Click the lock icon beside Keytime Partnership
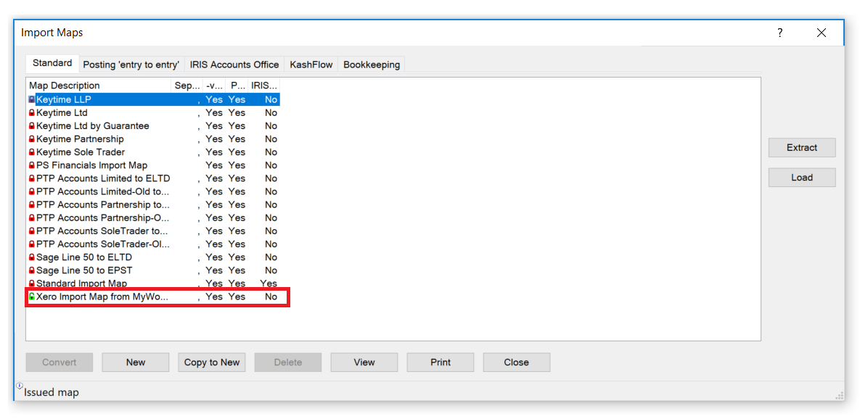 pyautogui.click(x=31, y=139)
